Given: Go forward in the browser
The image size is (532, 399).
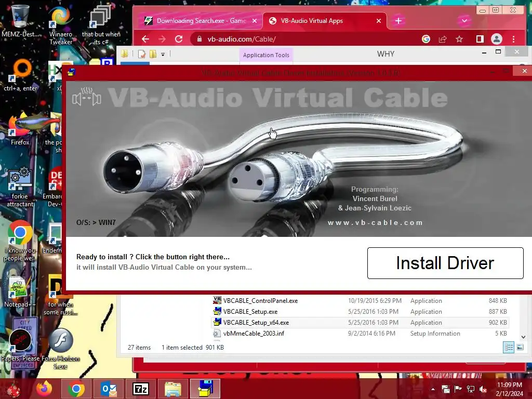Looking at the screenshot, I should [x=162, y=39].
